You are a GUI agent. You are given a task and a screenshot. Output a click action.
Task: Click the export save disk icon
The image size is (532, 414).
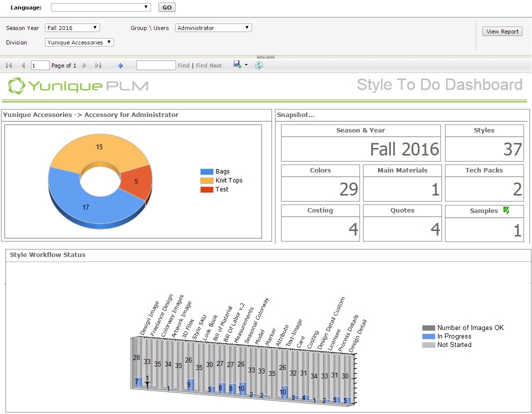pyautogui.click(x=237, y=64)
